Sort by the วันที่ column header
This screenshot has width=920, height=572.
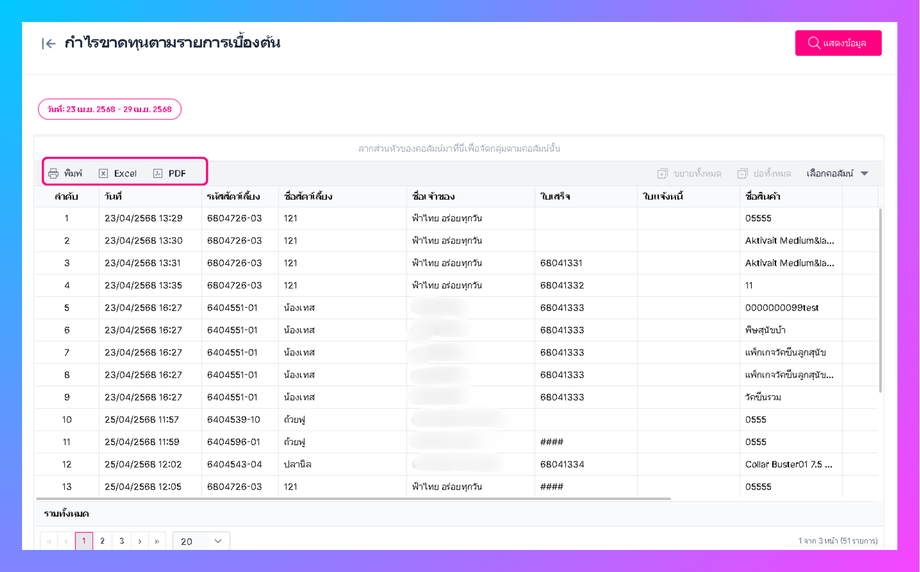pos(150,197)
